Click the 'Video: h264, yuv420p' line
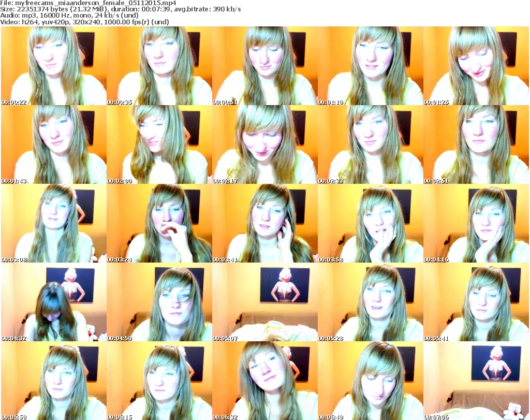 pyautogui.click(x=84, y=22)
